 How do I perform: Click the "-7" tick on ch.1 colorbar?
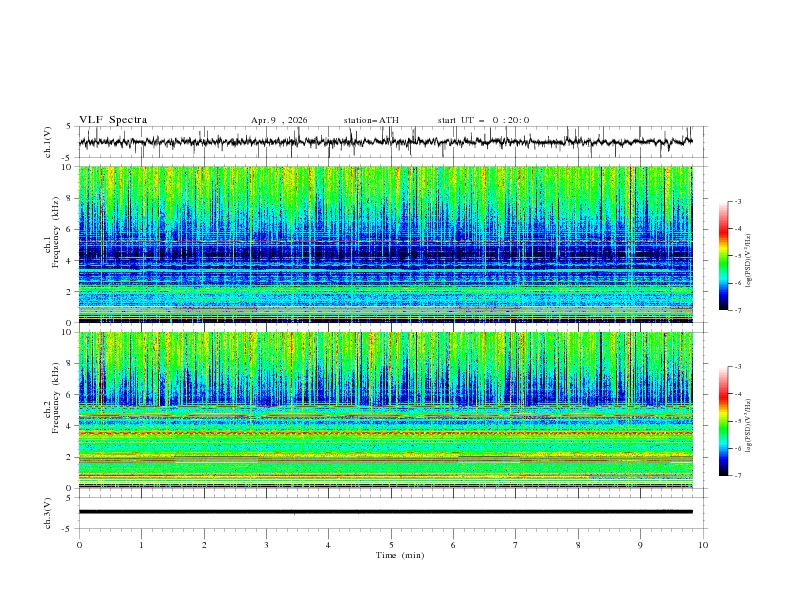(x=737, y=310)
